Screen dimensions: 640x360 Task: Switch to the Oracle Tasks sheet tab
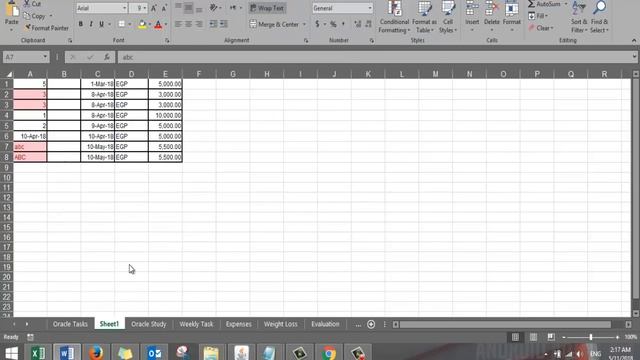(70, 324)
